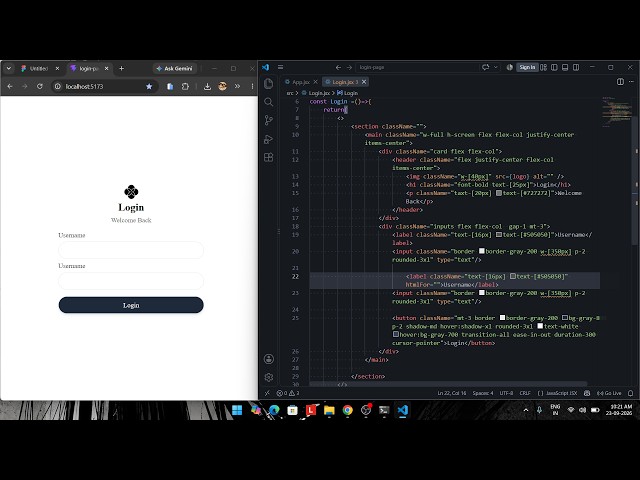
Task: Toggle the secondary side bar
Action: click(576, 67)
